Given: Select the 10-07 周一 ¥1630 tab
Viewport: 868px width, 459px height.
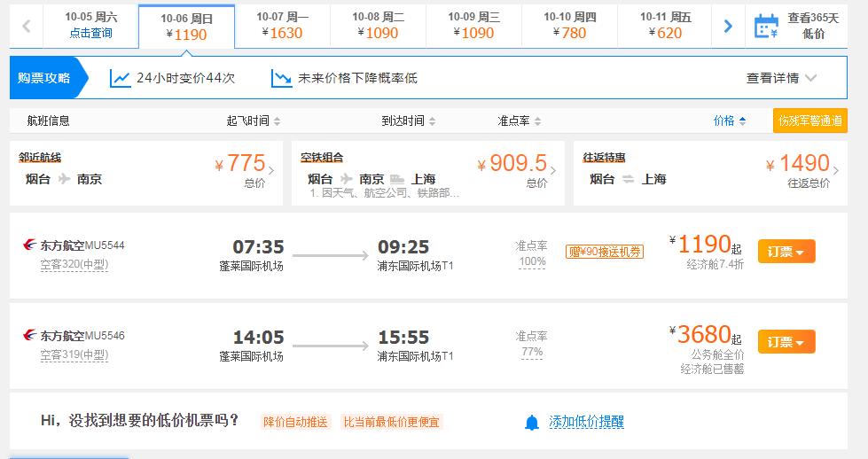Looking at the screenshot, I should (282, 26).
